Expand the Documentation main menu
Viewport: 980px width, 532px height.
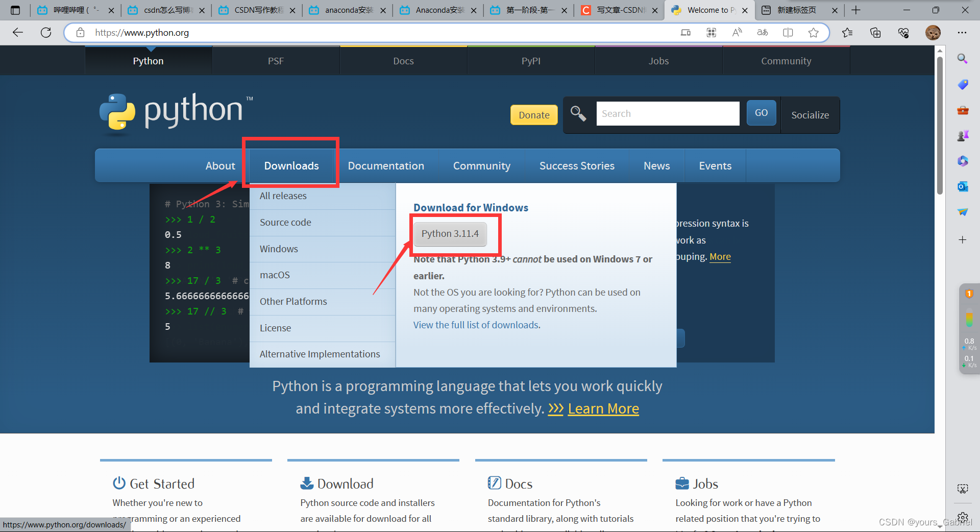tap(386, 166)
